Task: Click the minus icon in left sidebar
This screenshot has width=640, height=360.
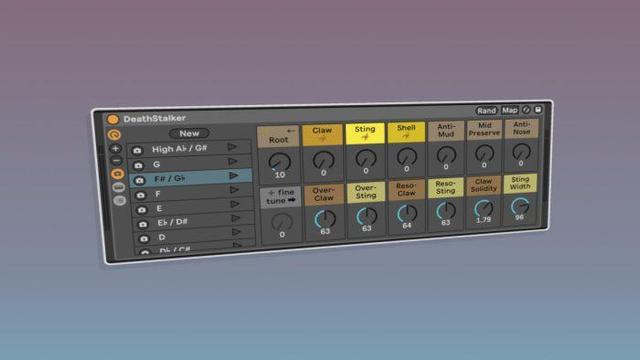Action: 116,161
